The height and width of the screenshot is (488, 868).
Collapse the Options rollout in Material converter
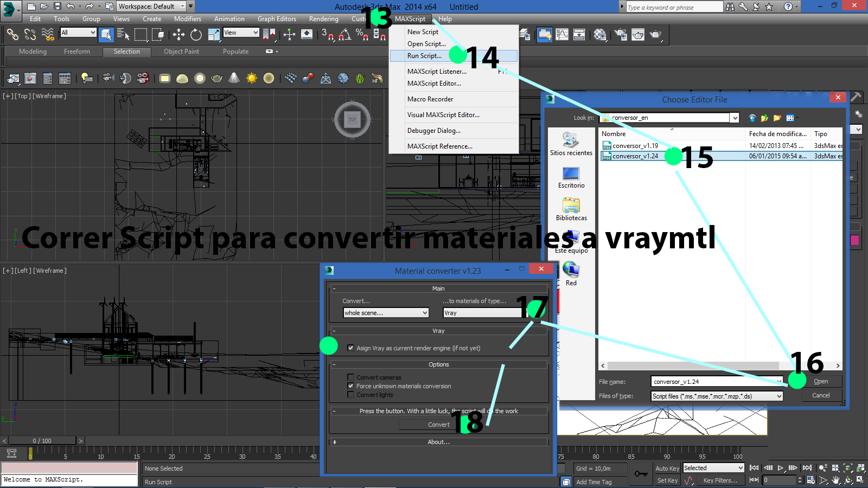(x=438, y=364)
